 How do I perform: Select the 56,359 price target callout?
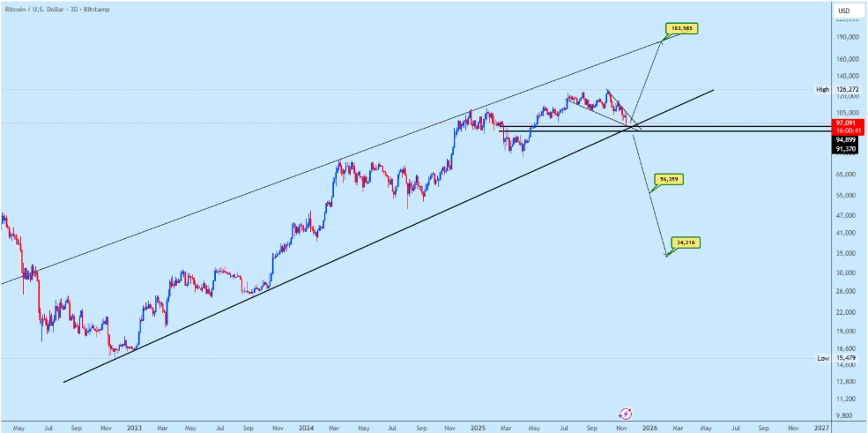[x=667, y=179]
